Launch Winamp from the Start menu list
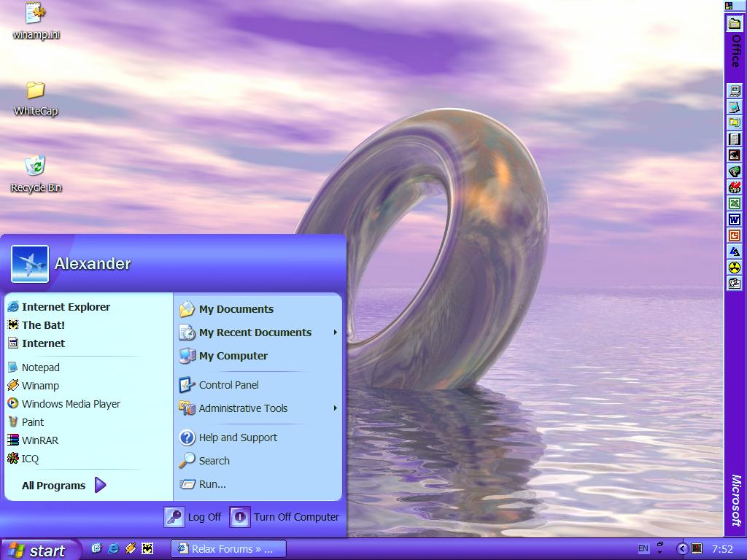 pos(34,385)
